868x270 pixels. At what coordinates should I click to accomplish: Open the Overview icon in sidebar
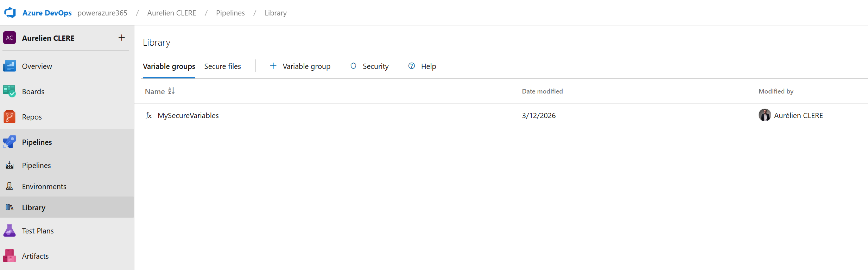click(x=9, y=66)
